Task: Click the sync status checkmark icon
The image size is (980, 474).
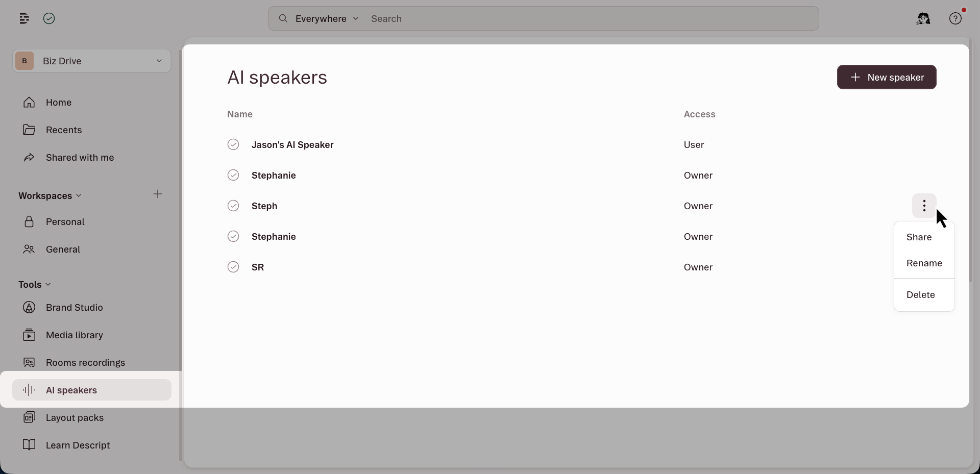Action: (x=49, y=18)
